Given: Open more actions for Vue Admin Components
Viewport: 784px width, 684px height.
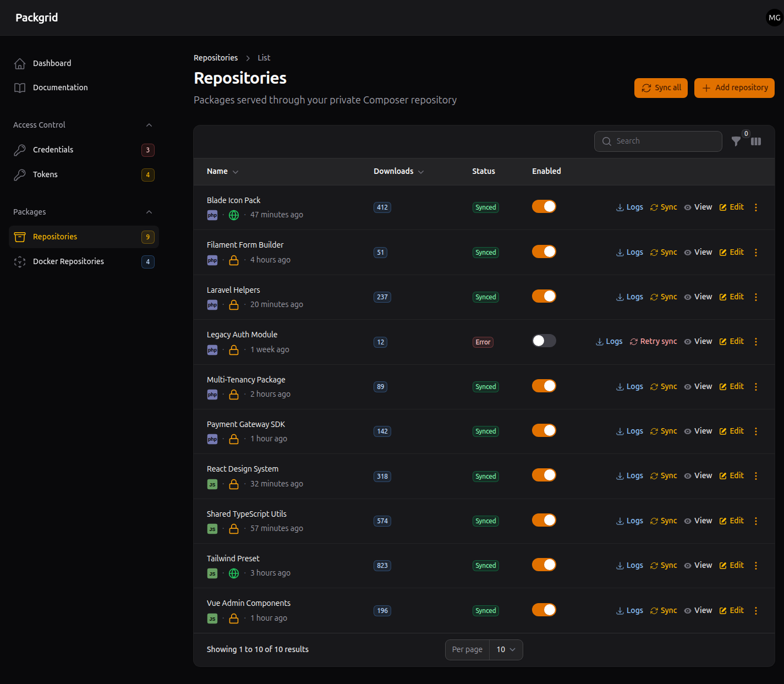Looking at the screenshot, I should point(756,611).
